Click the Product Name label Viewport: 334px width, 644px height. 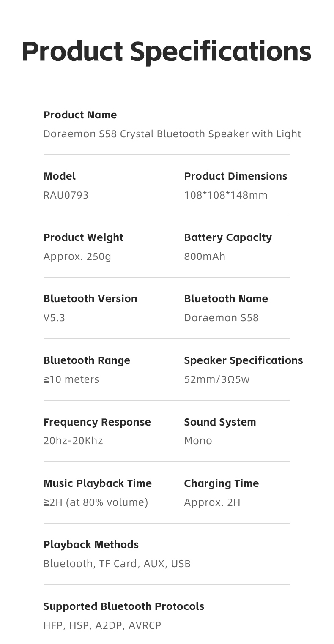click(80, 115)
